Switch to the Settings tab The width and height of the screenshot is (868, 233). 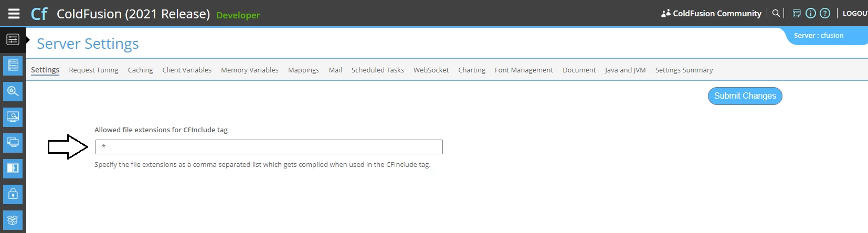point(45,70)
